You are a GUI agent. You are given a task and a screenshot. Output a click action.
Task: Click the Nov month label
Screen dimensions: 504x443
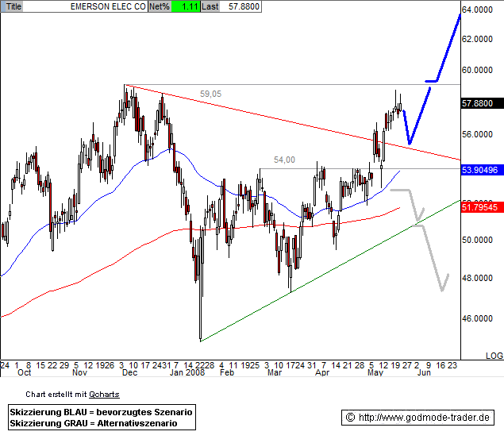79,372
